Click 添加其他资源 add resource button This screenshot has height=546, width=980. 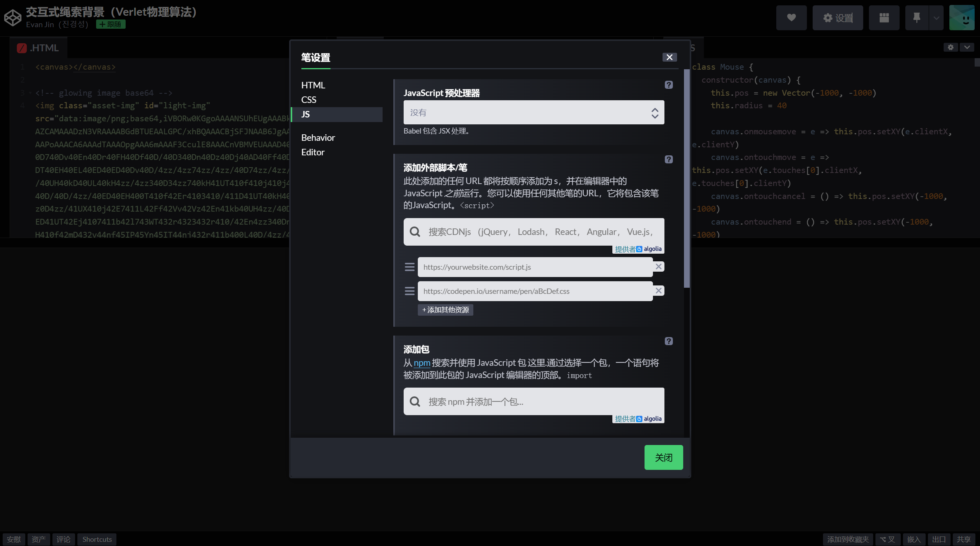445,310
